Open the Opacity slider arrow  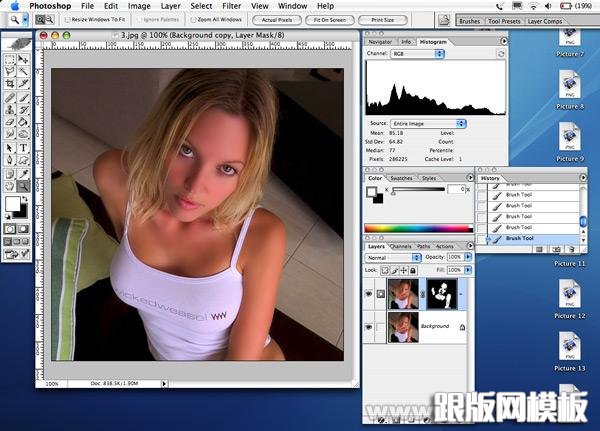pyautogui.click(x=468, y=257)
